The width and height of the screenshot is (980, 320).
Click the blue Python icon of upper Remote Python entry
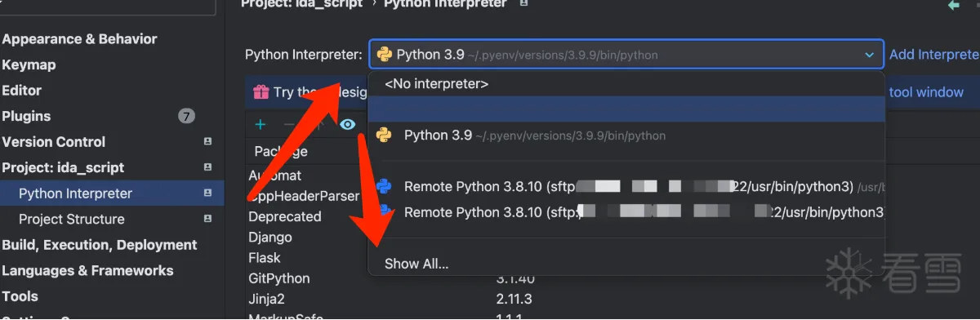point(384,187)
